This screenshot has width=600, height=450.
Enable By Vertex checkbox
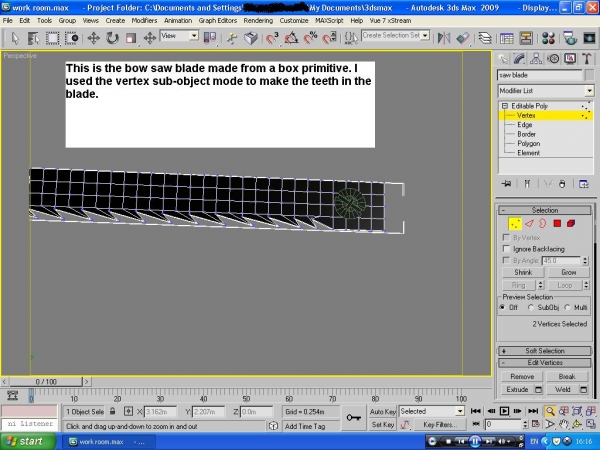[x=506, y=238]
